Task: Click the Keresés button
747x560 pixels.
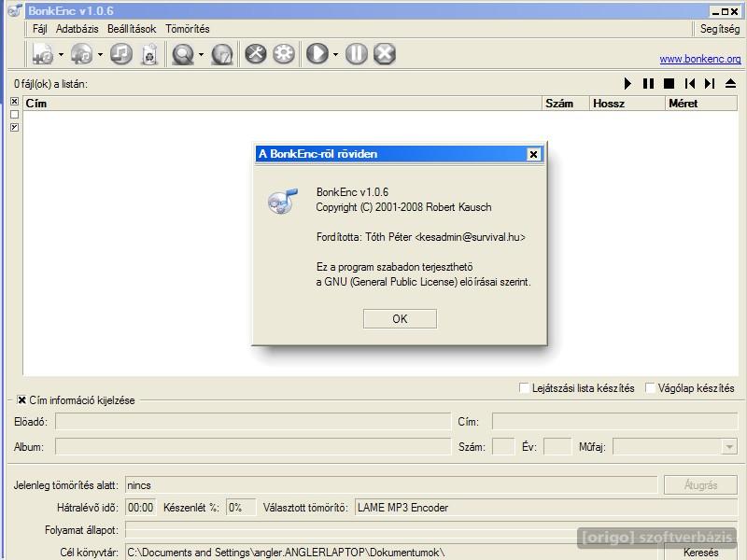Action: pos(700,553)
